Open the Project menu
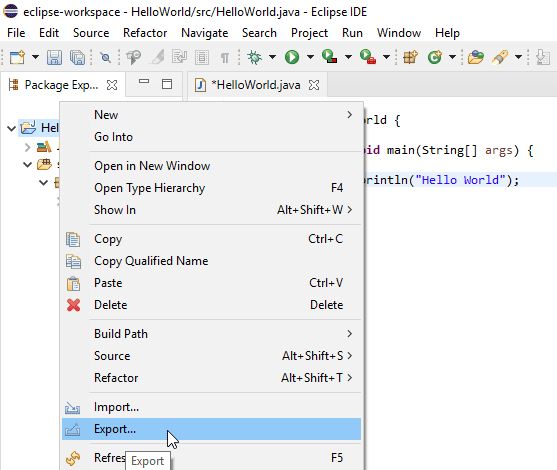557x470 pixels. point(309,33)
